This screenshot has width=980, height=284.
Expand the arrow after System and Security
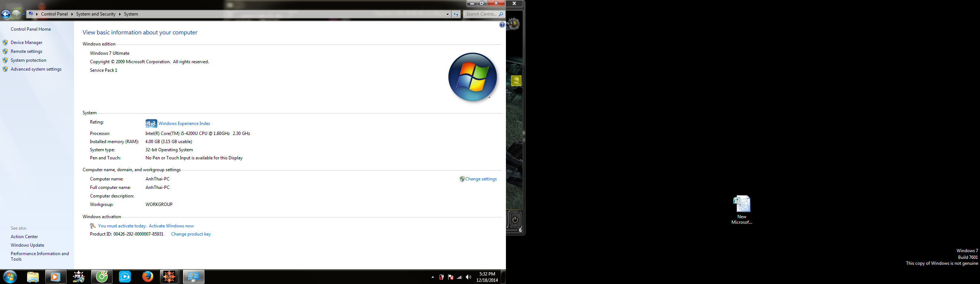point(120,14)
